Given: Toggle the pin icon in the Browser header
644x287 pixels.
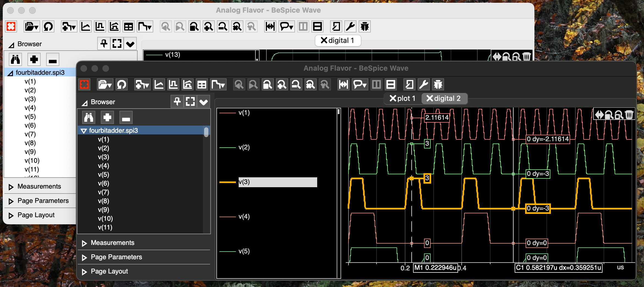Looking at the screenshot, I should click(177, 101).
